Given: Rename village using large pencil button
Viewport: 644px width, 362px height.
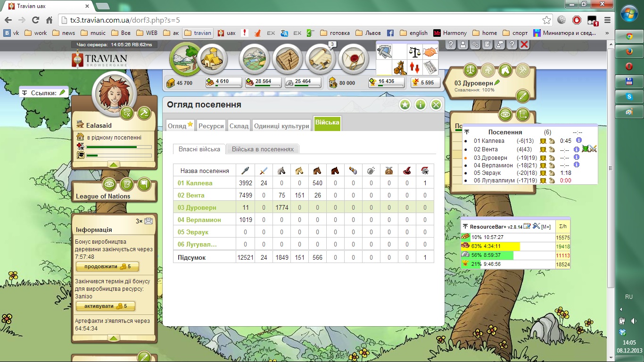Looking at the screenshot, I should [x=522, y=97].
